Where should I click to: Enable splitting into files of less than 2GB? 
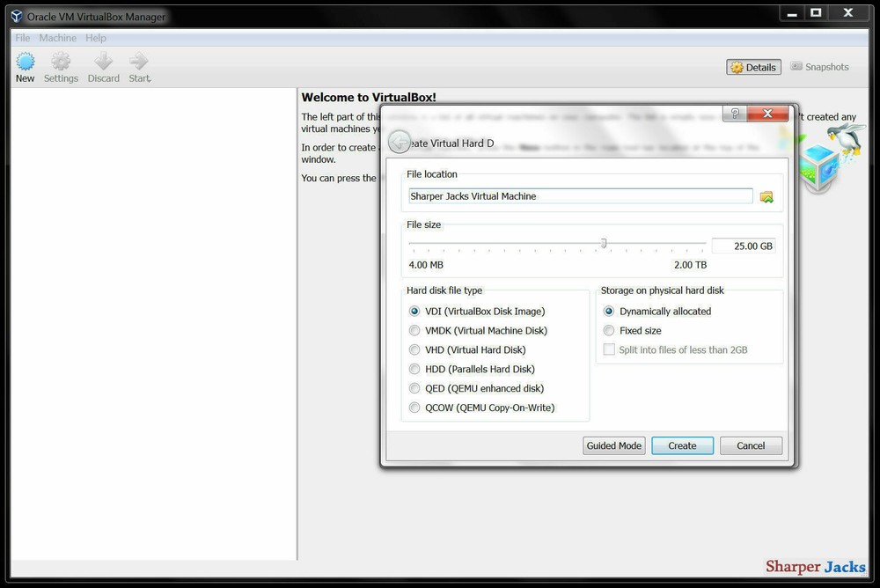click(x=609, y=349)
